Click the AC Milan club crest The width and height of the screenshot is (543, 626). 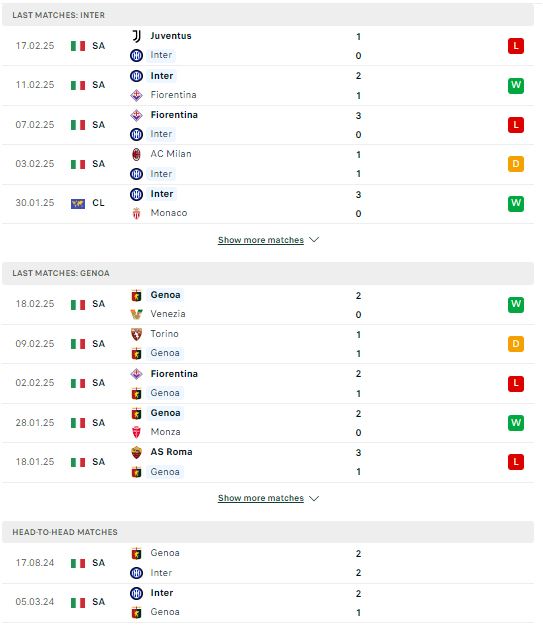tap(136, 154)
